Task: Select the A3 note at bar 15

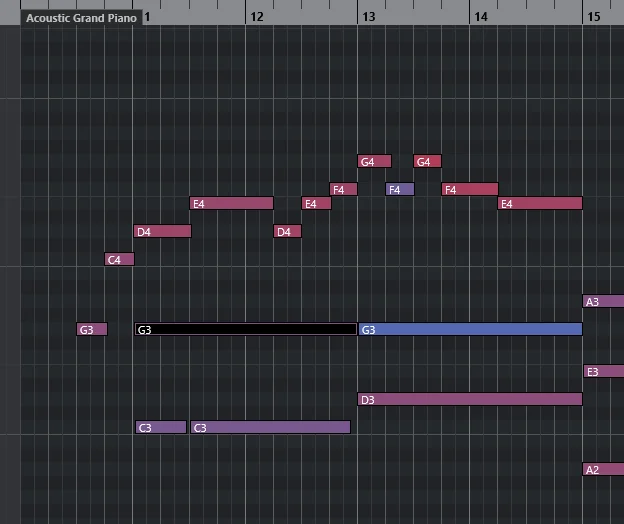Action: tap(603, 301)
